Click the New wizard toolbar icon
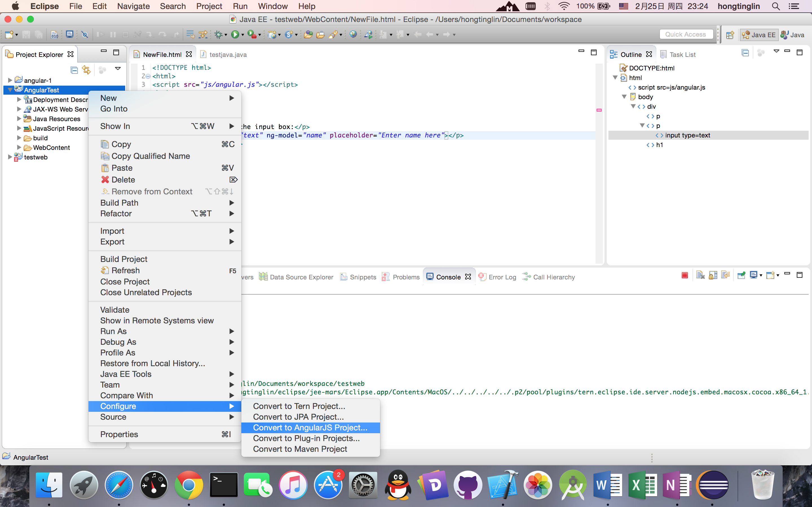The image size is (812, 507). (9, 34)
